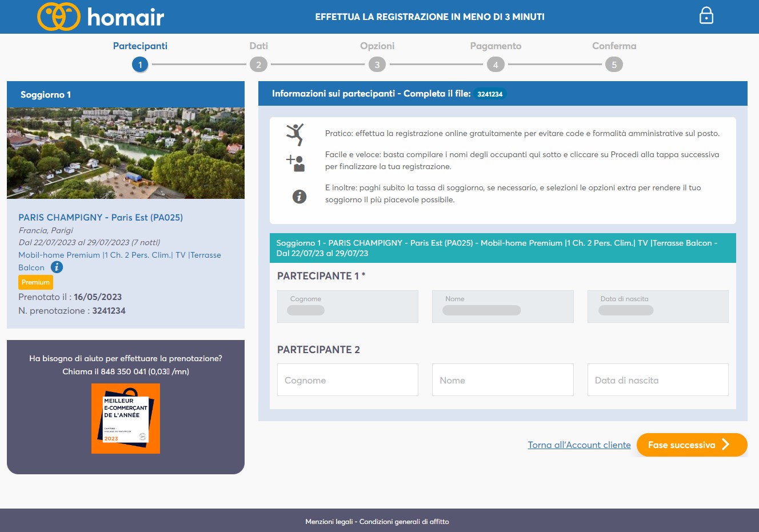Open Torna all'Account cliente link
Viewport: 759px width, 532px height.
pyautogui.click(x=579, y=445)
